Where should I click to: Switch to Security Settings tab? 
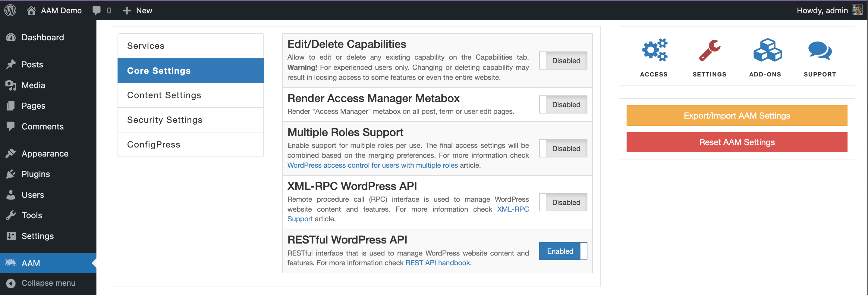coord(191,120)
